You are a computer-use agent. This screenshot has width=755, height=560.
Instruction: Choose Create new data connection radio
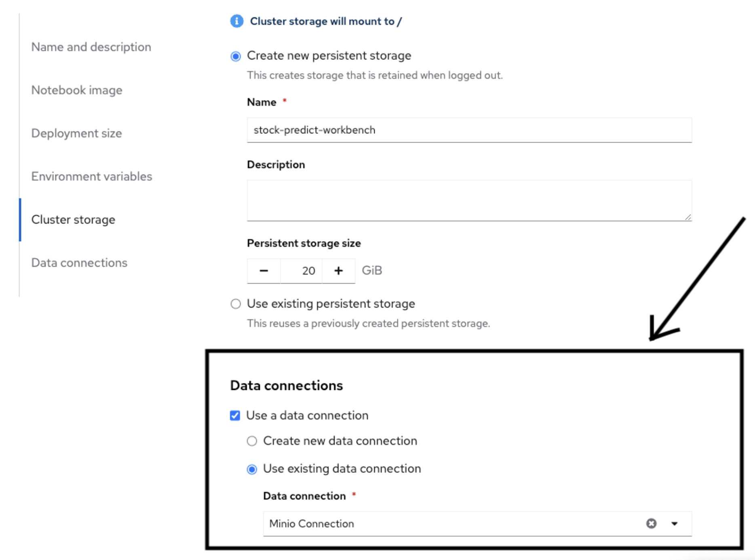(x=252, y=441)
